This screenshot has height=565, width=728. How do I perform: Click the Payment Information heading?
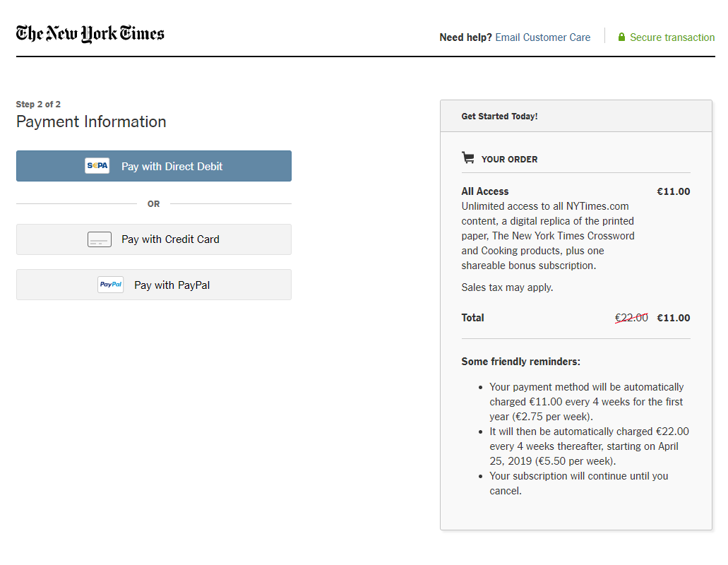click(x=91, y=121)
